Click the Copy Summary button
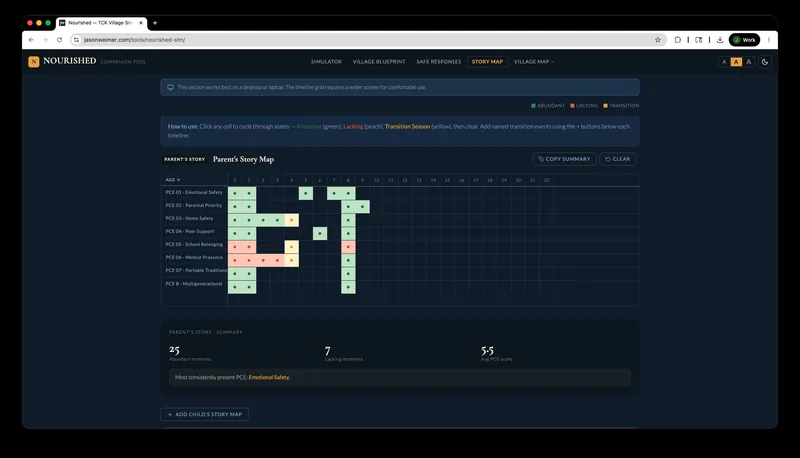800x458 pixels. click(564, 159)
